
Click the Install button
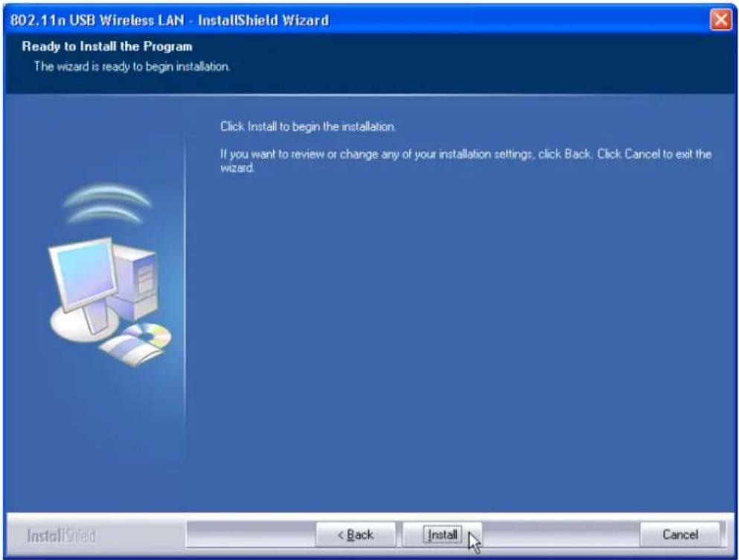point(442,535)
